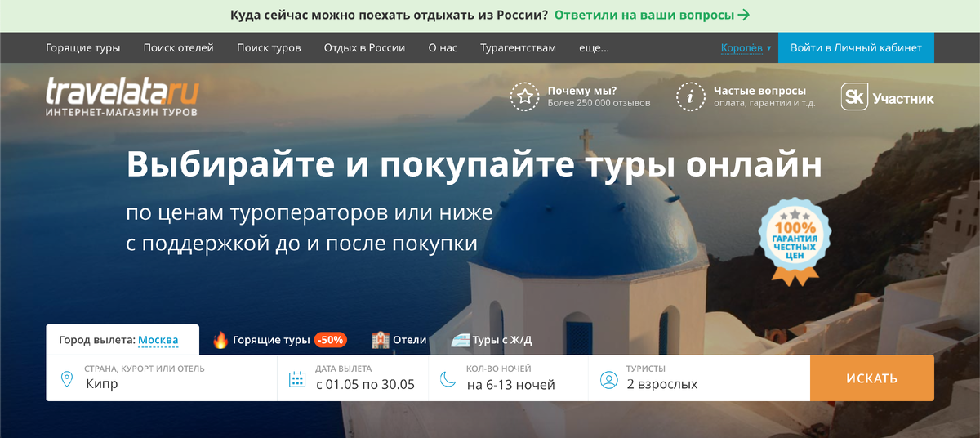Change departure city Москва
The width and height of the screenshot is (980, 438).
click(158, 340)
